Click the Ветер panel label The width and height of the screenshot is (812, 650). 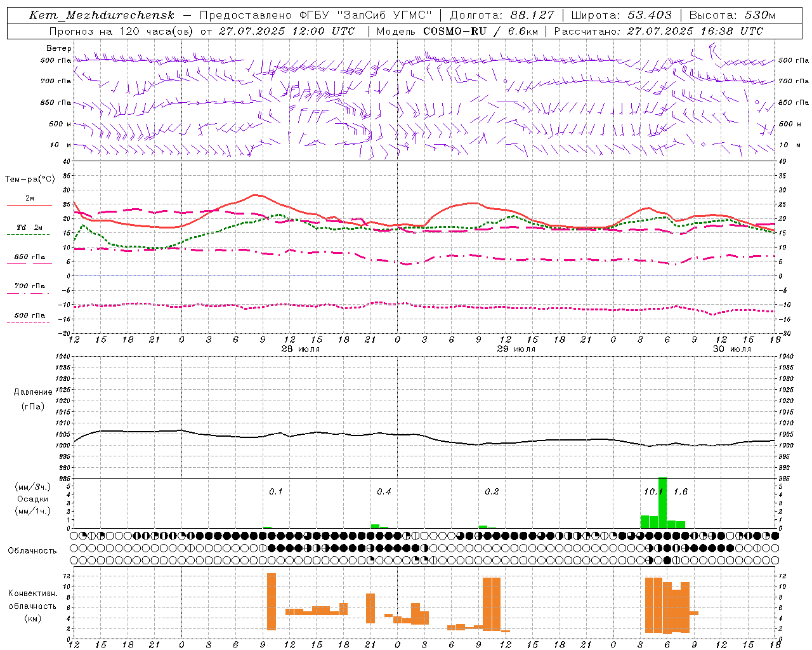(x=59, y=48)
